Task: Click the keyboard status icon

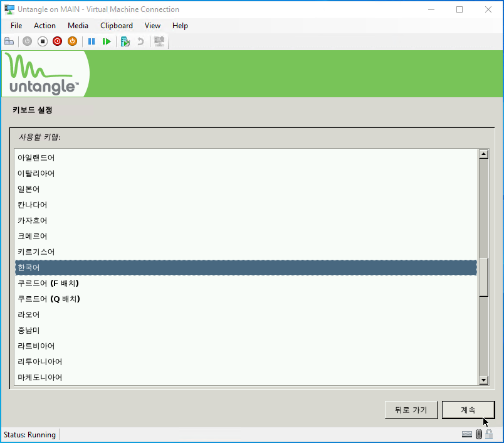Action: (x=467, y=435)
